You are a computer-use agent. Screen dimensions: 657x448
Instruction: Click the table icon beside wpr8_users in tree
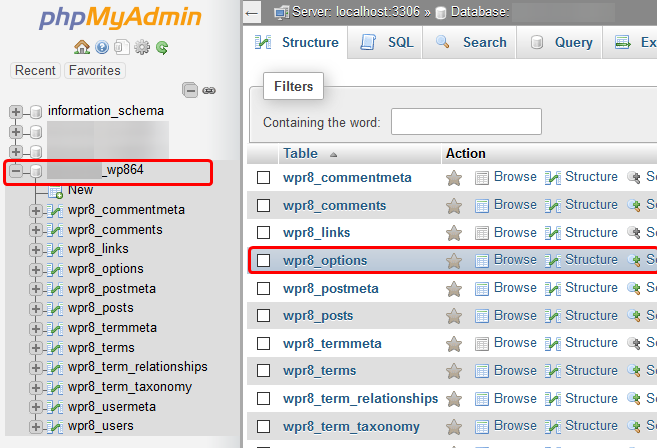tap(55, 427)
